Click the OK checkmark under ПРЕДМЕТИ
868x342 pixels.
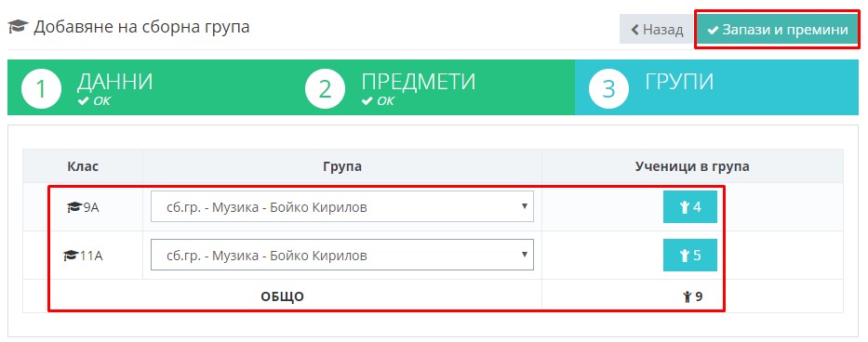tap(367, 101)
